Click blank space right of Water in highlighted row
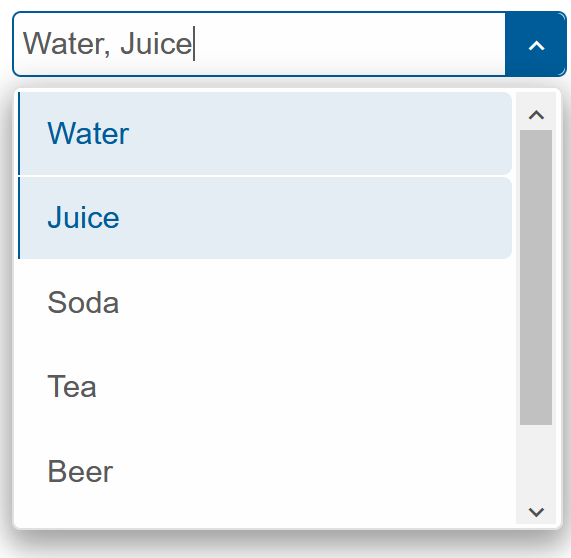This screenshot has width=571, height=558. 320,133
